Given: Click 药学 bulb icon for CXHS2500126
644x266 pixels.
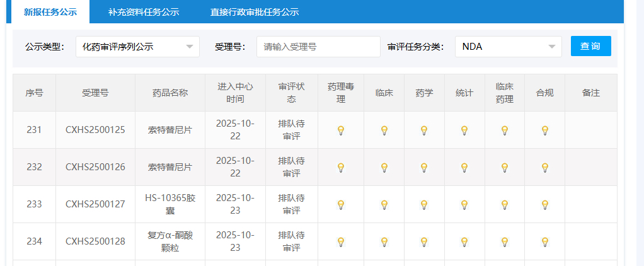Looking at the screenshot, I should pyautogui.click(x=424, y=167).
